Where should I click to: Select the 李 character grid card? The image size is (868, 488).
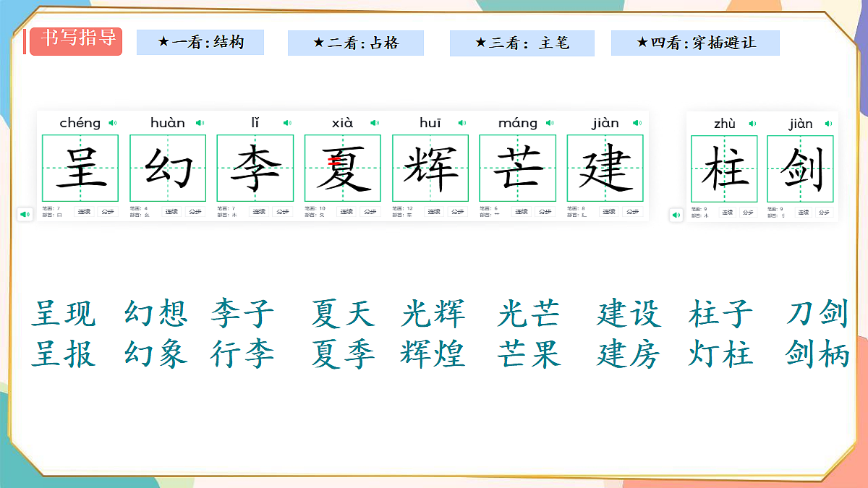point(255,168)
